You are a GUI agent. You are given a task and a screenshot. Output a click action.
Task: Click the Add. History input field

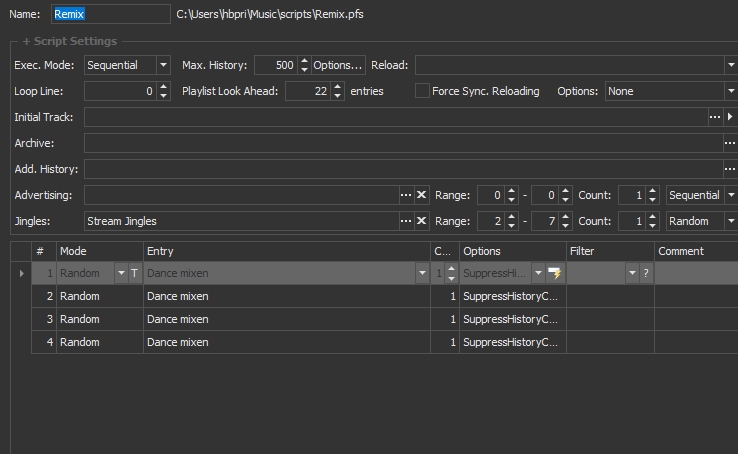click(x=403, y=169)
